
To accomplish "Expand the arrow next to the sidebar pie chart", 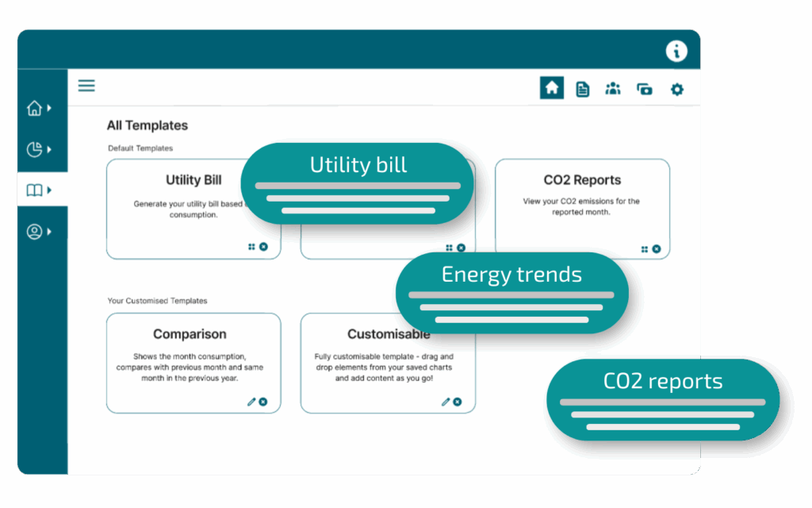I will 49,149.
